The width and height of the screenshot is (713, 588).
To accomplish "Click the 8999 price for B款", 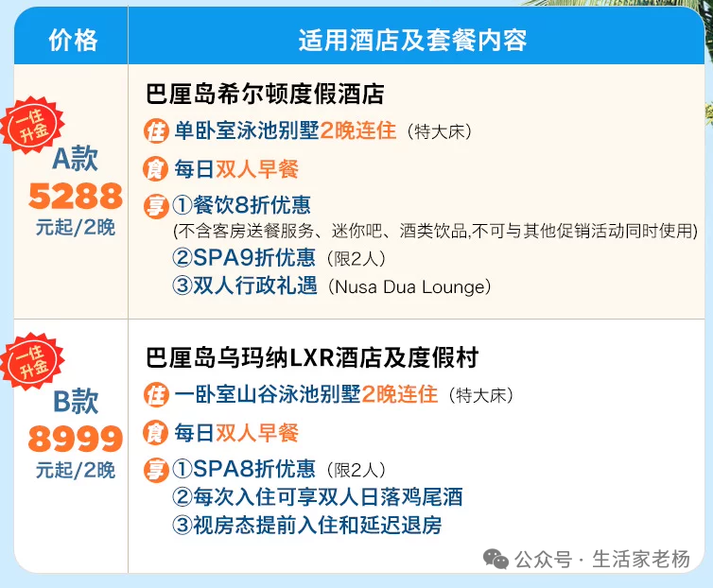I will click(76, 439).
